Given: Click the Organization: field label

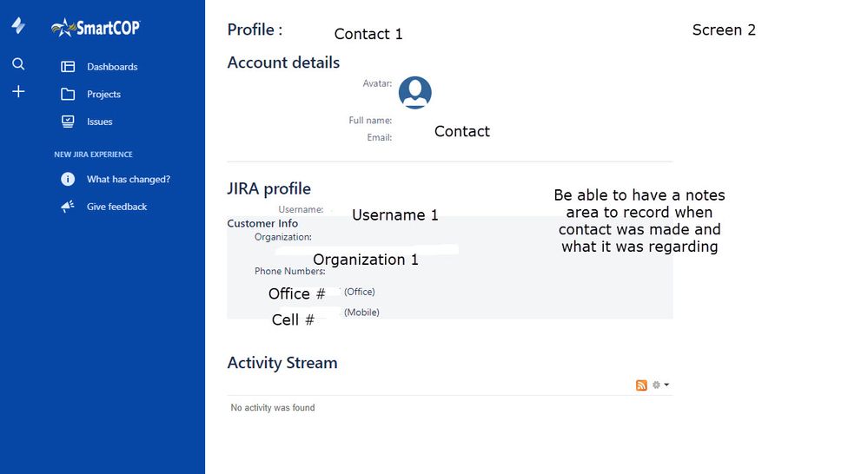Looking at the screenshot, I should click(x=283, y=237).
